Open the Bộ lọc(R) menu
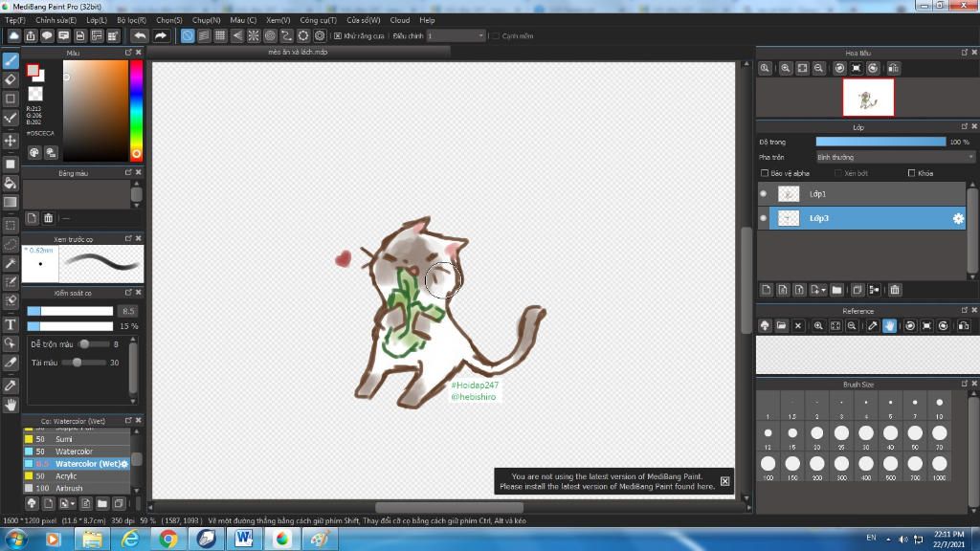The width and height of the screenshot is (980, 551). (131, 20)
